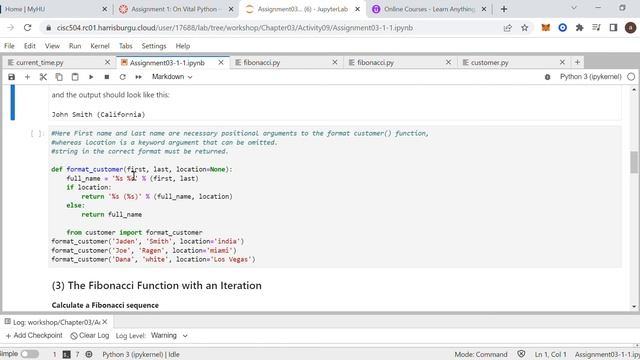
Task: Insert a cell below with the plus icon
Action: tap(27, 77)
